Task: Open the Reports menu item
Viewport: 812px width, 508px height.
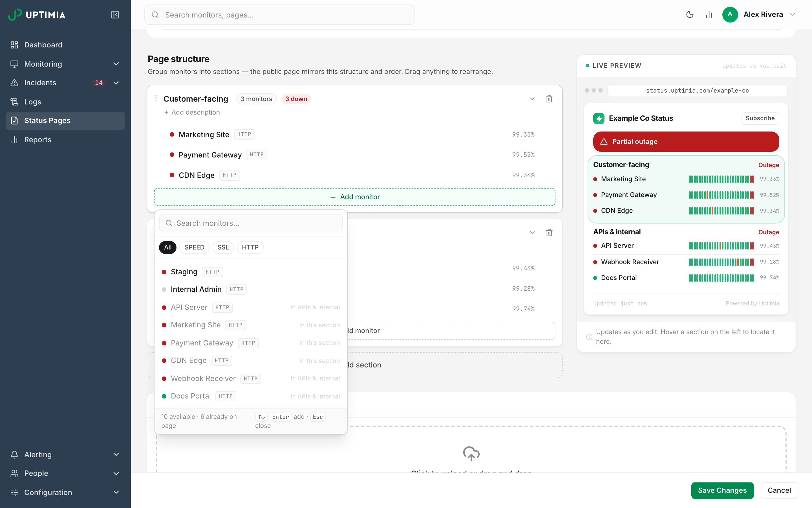Action: point(65,139)
